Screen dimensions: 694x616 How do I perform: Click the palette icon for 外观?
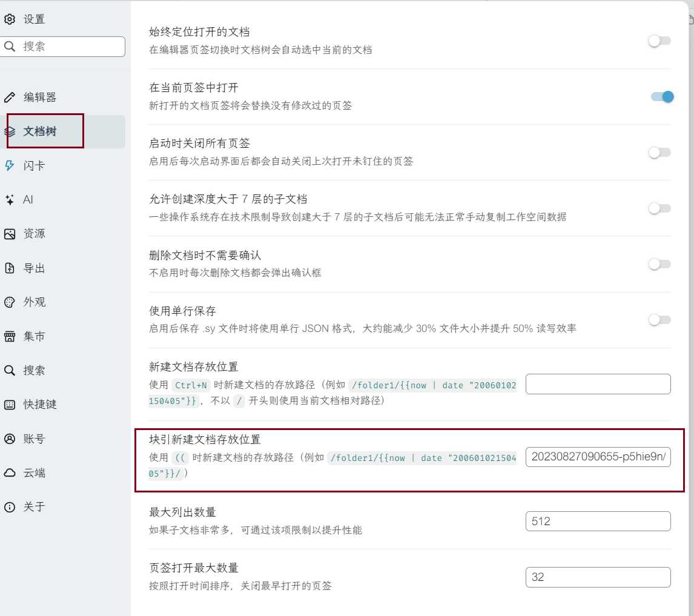coord(10,302)
